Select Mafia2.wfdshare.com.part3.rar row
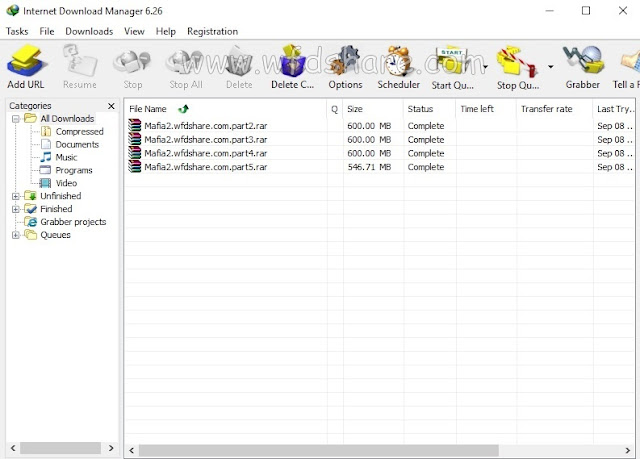640x459 pixels. [380, 140]
